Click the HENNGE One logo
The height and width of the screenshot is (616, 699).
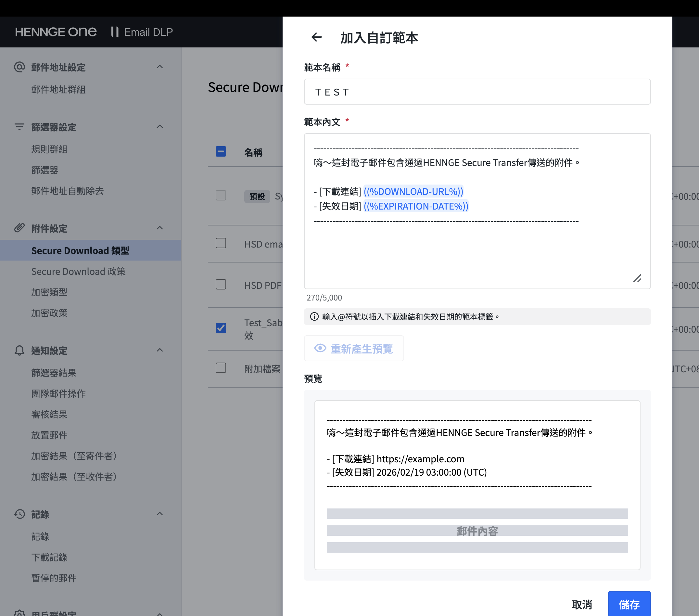[56, 32]
